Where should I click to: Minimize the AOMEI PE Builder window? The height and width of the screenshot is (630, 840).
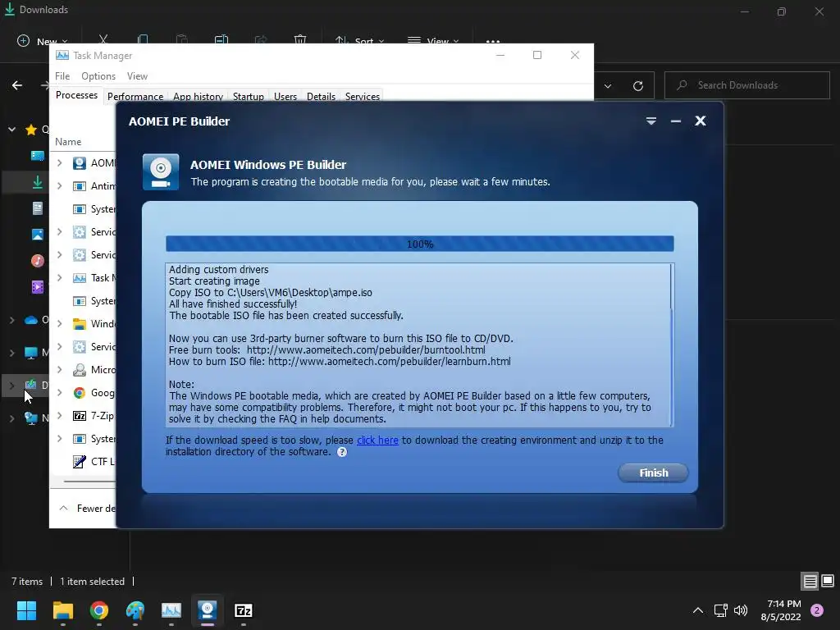tap(676, 121)
